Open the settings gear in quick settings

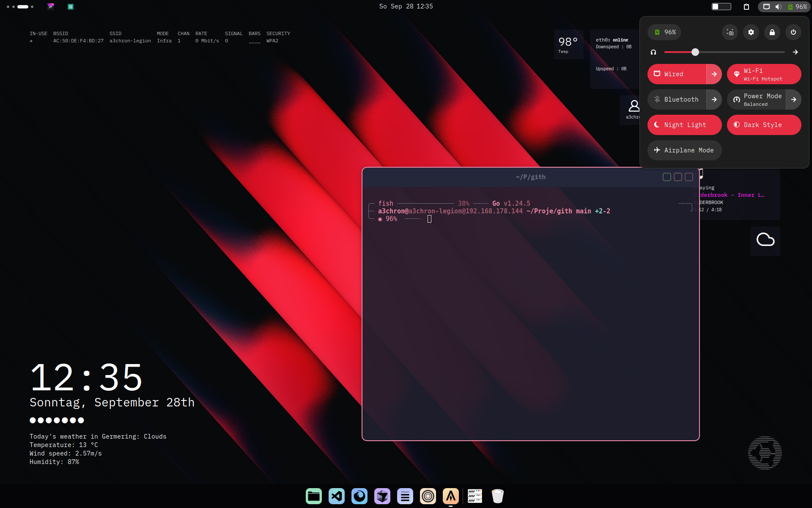pyautogui.click(x=751, y=32)
